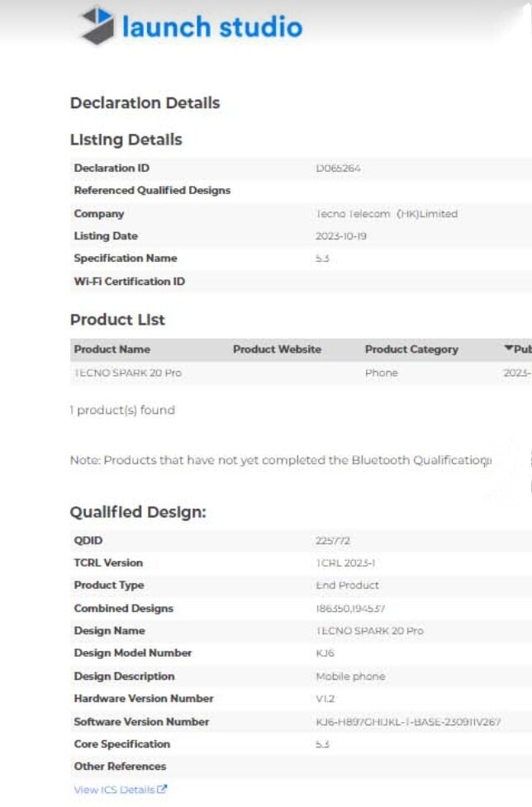
Task: Select the TECNO SPARK 20 Pro product row
Action: tap(128, 373)
